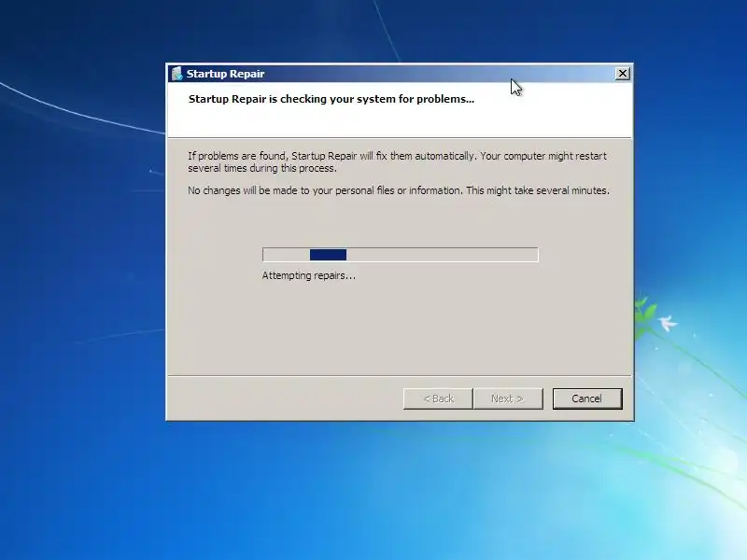
Task: Click the 'Startup Repair is checking your system' heading
Action: pyautogui.click(x=331, y=99)
